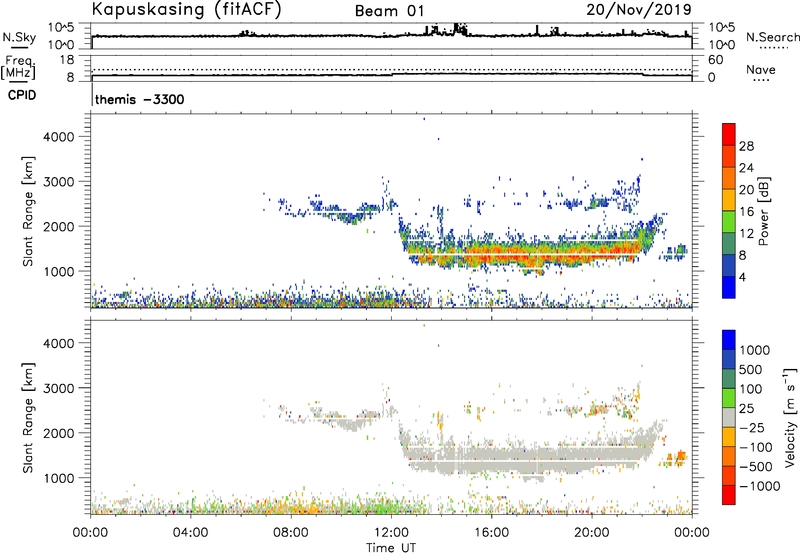800x554 pixels.
Task: Click the gray band of velocity colorbar
Action: [x=729, y=418]
